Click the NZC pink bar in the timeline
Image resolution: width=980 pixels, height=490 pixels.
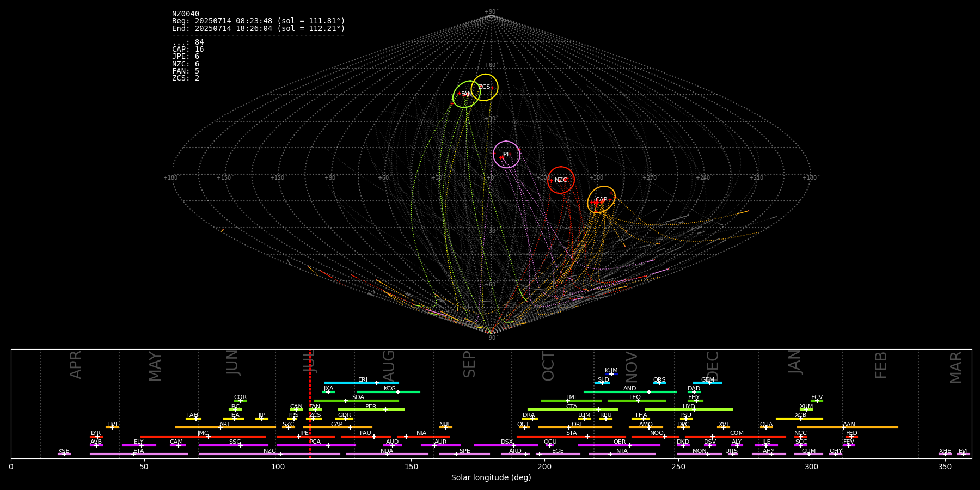(269, 454)
